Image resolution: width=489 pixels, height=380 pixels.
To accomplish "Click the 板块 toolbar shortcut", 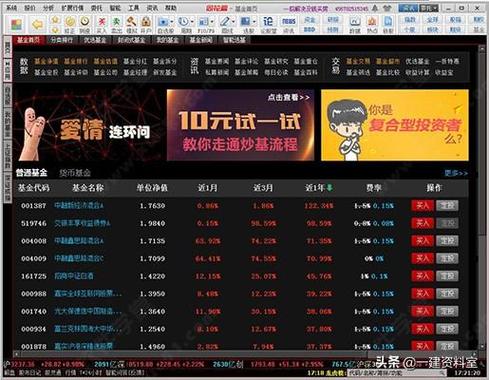I will tap(433, 29).
